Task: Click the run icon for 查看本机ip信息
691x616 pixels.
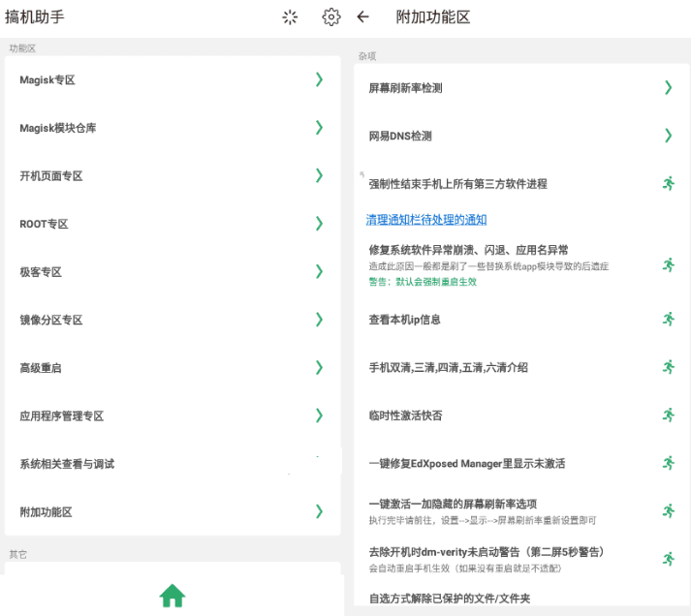Action: tap(668, 319)
